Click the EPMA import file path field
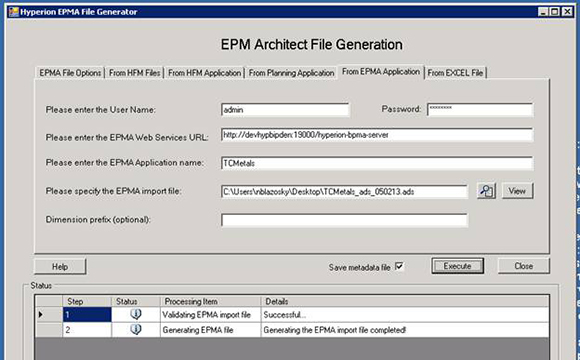Screen dimensions: 580x360 click(344, 192)
